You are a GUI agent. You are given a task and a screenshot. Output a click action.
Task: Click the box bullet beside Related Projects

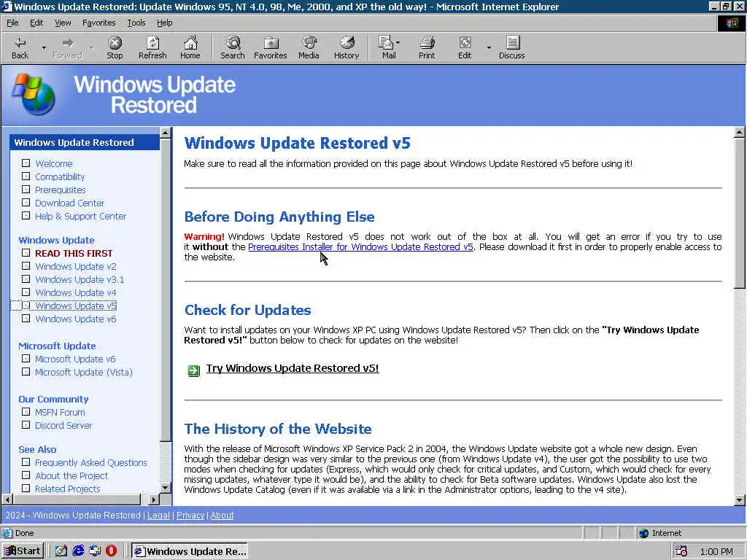pyautogui.click(x=26, y=489)
